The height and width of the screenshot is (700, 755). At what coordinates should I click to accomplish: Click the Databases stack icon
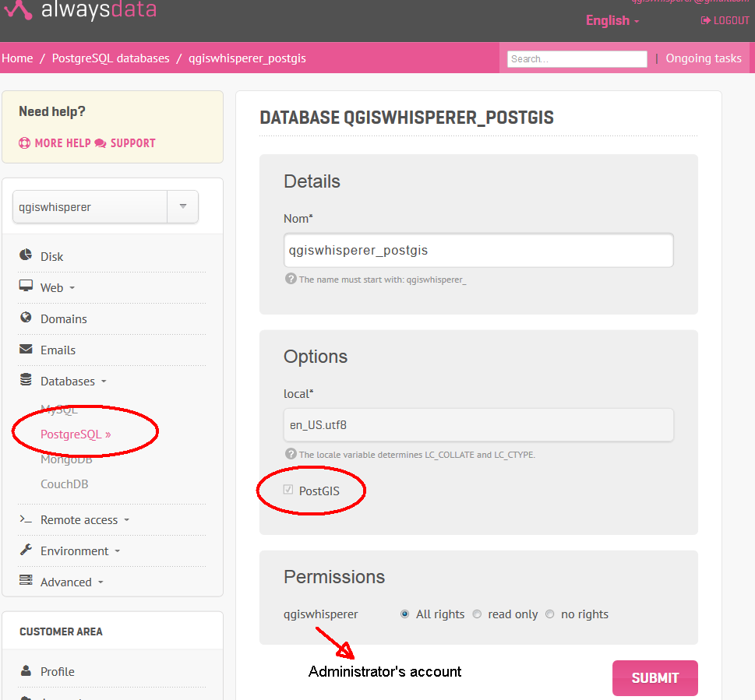[x=26, y=380]
